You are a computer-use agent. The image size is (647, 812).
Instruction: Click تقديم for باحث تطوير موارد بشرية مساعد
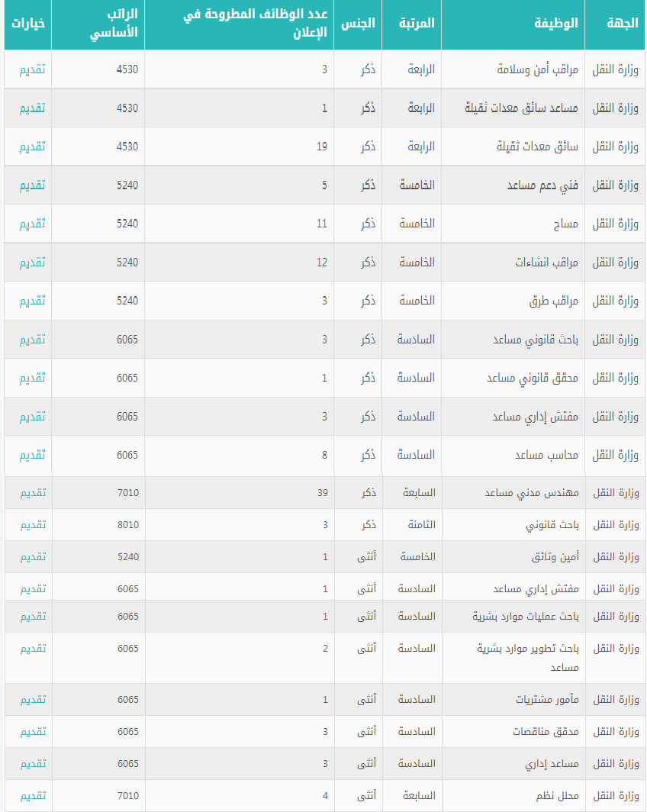click(33, 649)
